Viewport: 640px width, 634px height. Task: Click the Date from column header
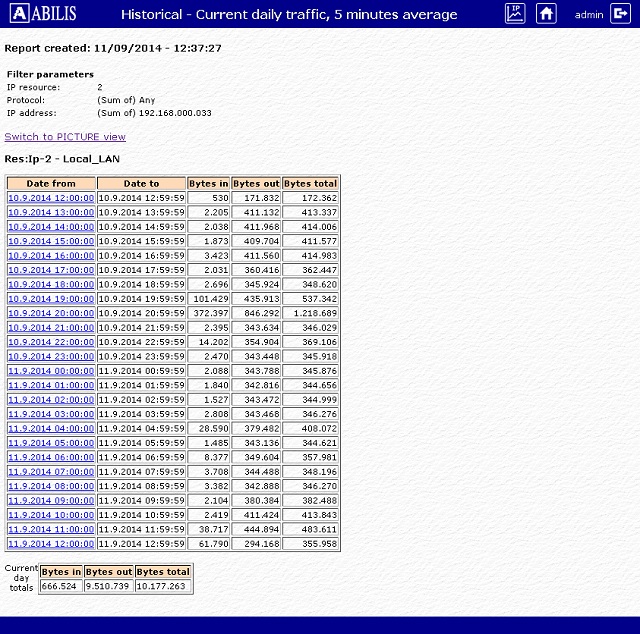(x=51, y=184)
